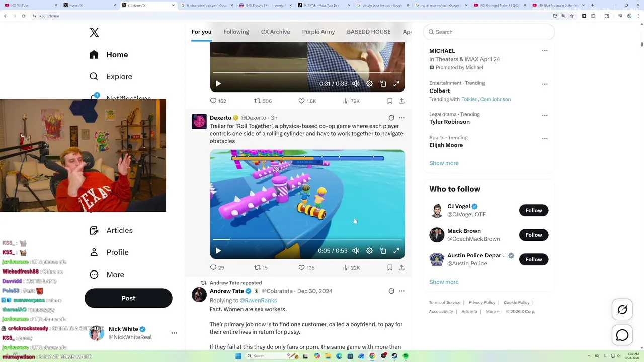Reply to the post with 162 comments
This screenshot has height=362, width=644.
coord(218,101)
